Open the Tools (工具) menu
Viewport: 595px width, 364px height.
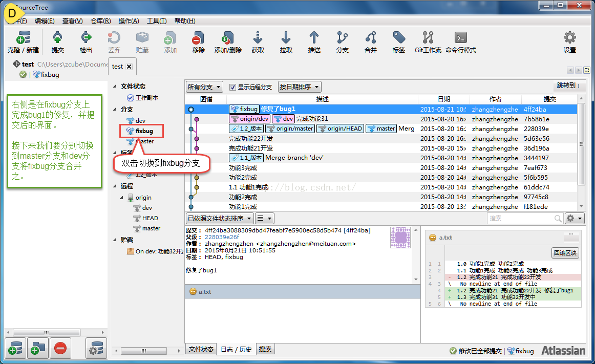157,21
